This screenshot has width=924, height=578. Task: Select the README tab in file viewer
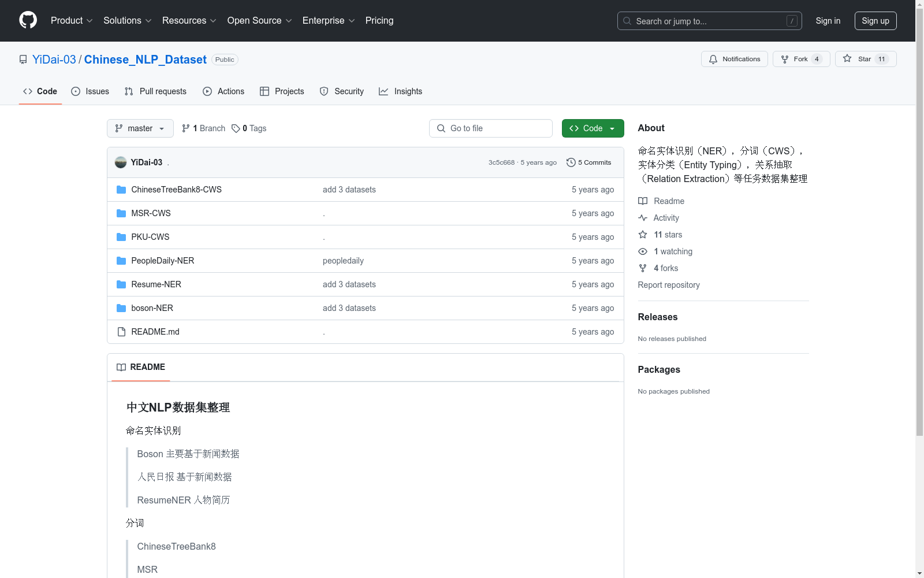tap(141, 367)
